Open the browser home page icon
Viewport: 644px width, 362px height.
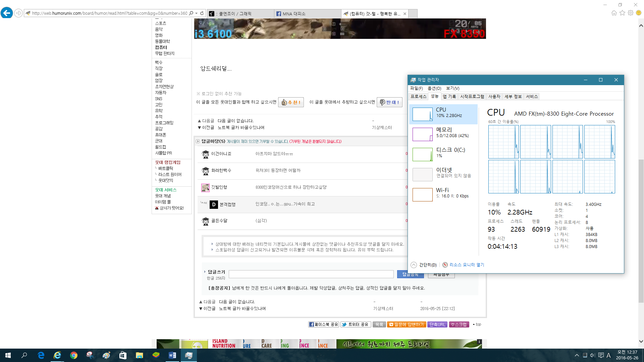point(614,13)
